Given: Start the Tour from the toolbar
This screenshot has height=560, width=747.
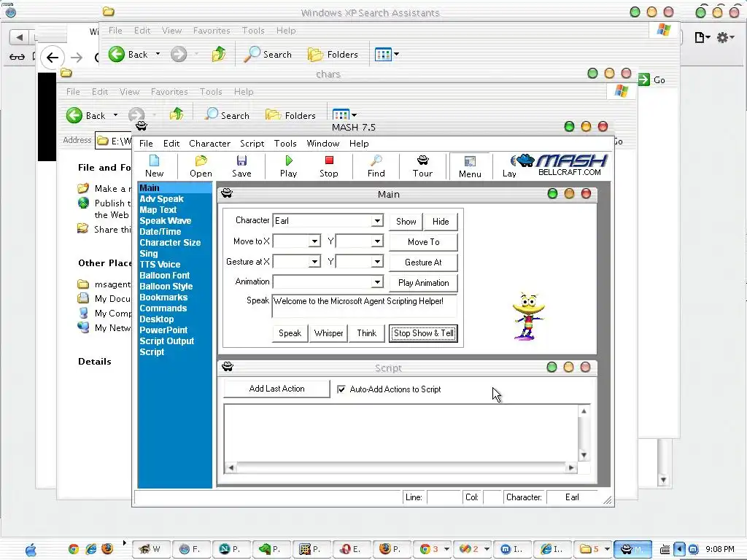Looking at the screenshot, I should tap(422, 166).
